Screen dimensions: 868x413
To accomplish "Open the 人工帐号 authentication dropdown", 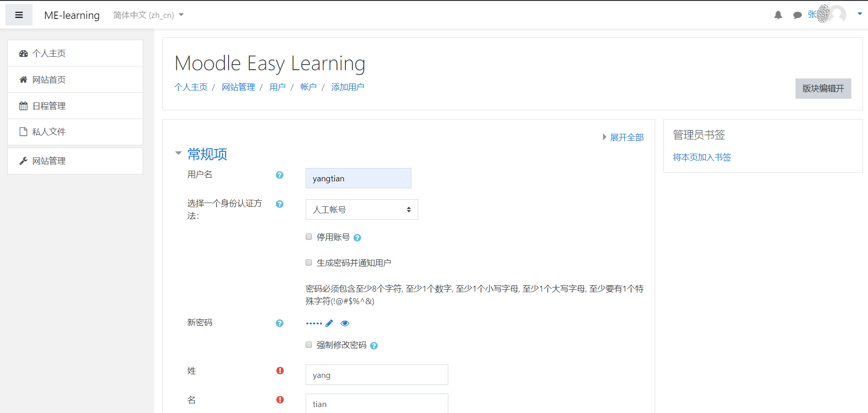I will (362, 209).
